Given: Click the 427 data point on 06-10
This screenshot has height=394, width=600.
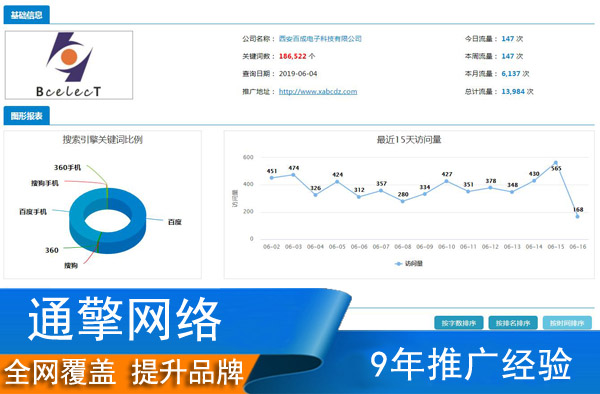Looking at the screenshot, I should [x=447, y=181].
